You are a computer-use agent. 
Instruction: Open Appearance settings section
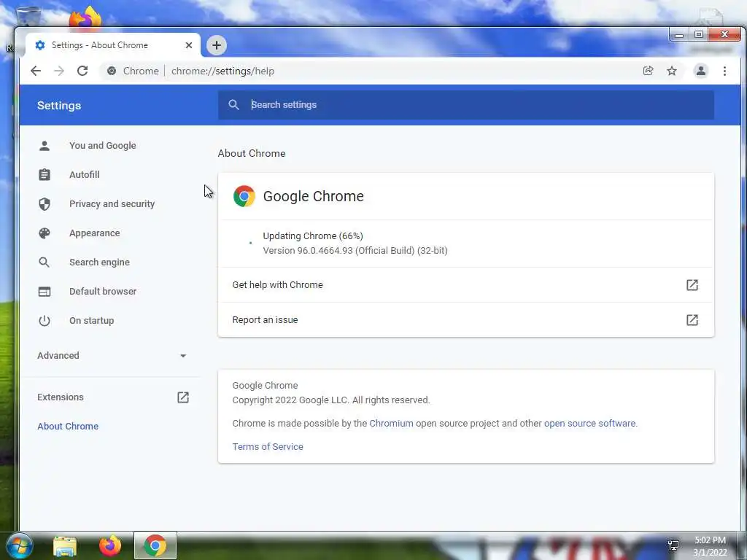click(x=94, y=233)
